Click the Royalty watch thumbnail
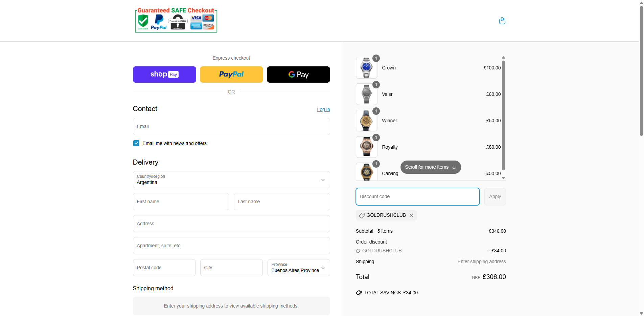644x316 pixels. pyautogui.click(x=367, y=147)
